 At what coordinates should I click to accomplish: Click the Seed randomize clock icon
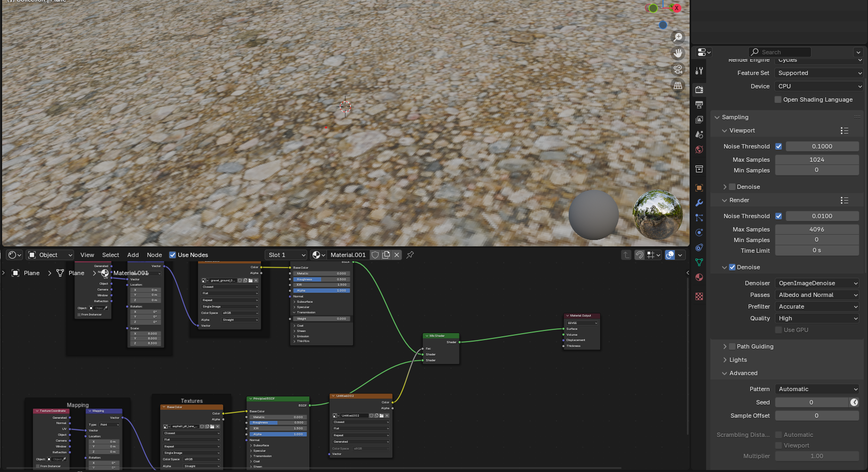[x=854, y=402]
